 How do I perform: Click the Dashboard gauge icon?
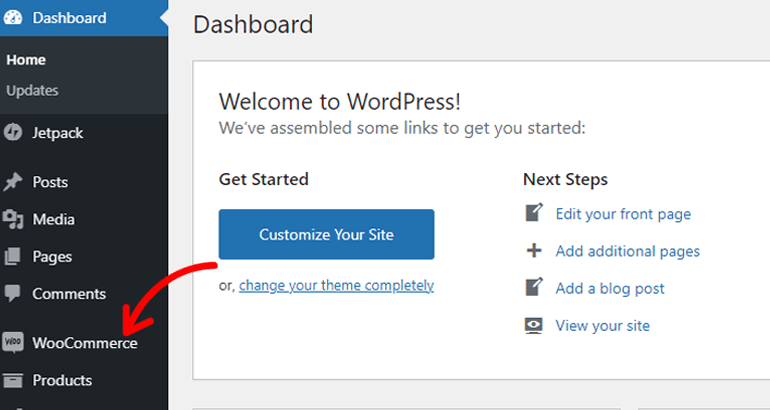point(13,18)
